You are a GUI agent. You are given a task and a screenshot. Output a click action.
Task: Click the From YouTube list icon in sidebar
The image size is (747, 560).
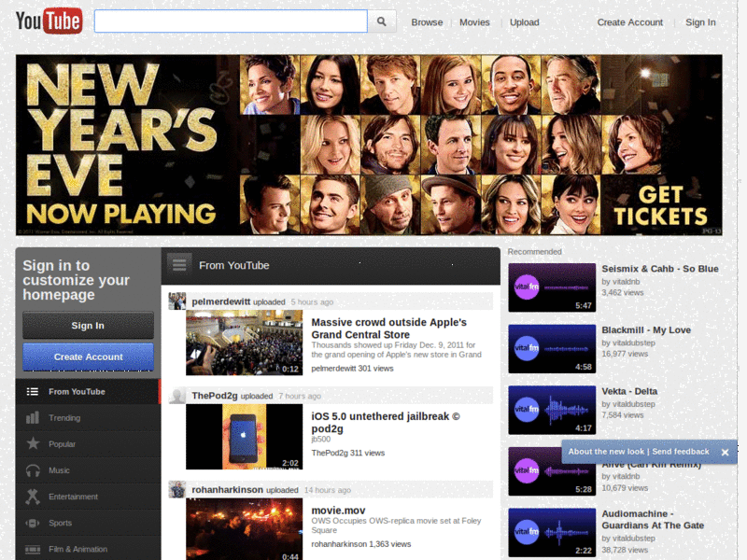[x=33, y=391]
